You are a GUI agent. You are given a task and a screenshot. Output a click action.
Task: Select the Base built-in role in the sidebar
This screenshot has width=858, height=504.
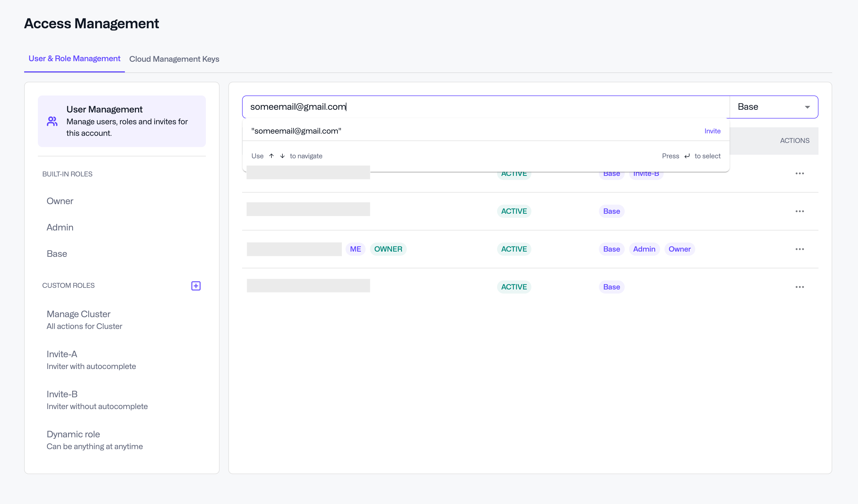pyautogui.click(x=57, y=254)
